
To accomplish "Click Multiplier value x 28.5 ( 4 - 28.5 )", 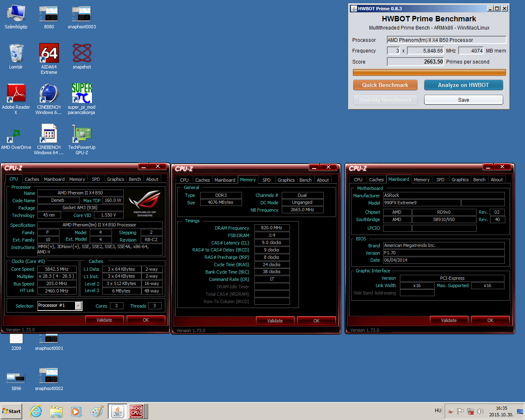I will (x=57, y=276).
